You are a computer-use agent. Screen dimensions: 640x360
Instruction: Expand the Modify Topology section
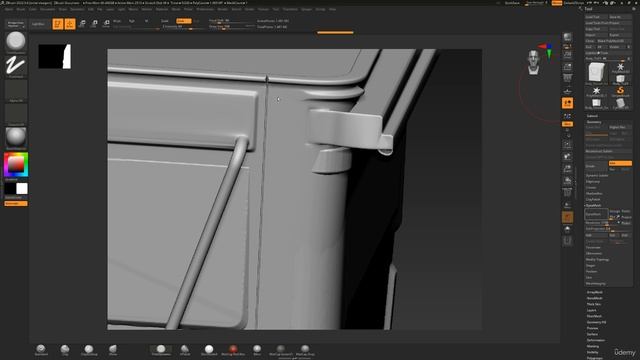(x=598, y=260)
